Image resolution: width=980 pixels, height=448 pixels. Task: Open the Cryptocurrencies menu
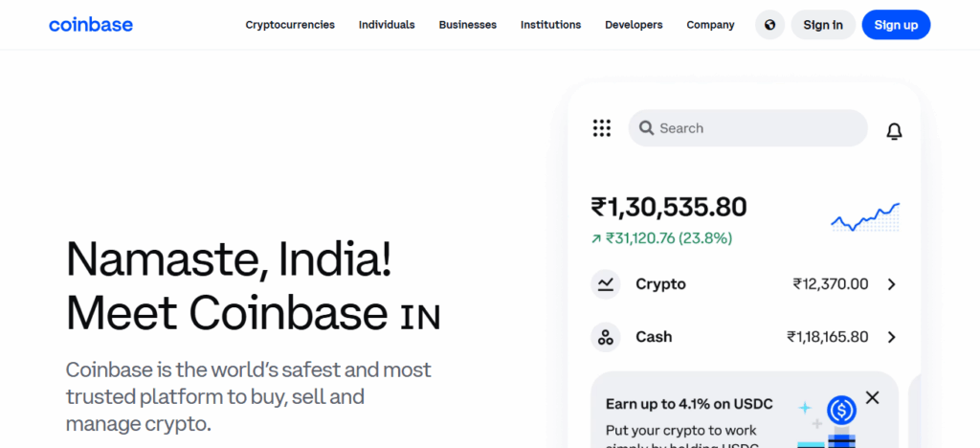point(290,25)
